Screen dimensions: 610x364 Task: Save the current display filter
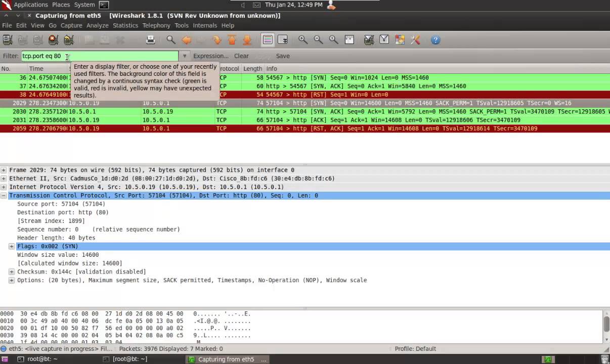(283, 56)
